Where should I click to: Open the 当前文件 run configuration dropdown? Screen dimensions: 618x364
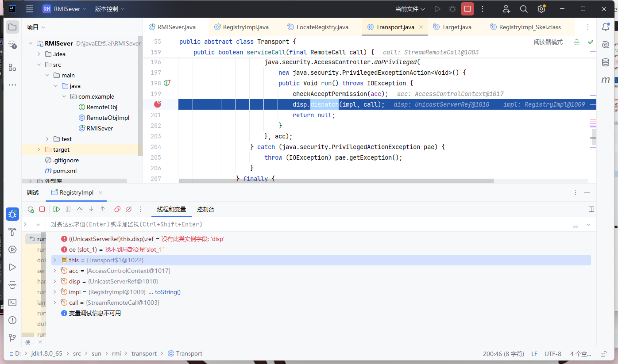click(410, 9)
